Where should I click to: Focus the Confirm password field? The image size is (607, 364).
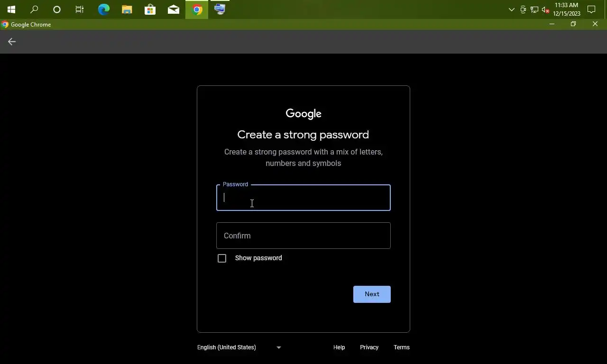tap(303, 236)
